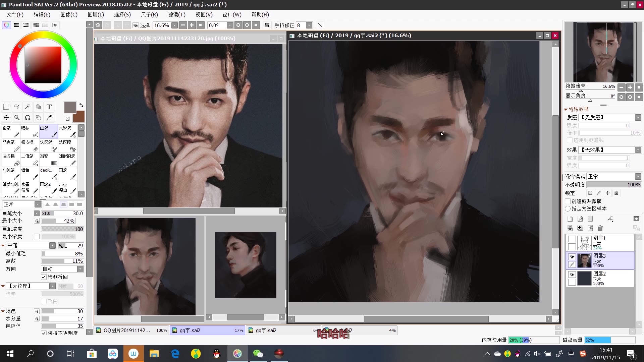The height and width of the screenshot is (362, 644).
Task: Create a new normal layer
Action: pos(570,219)
